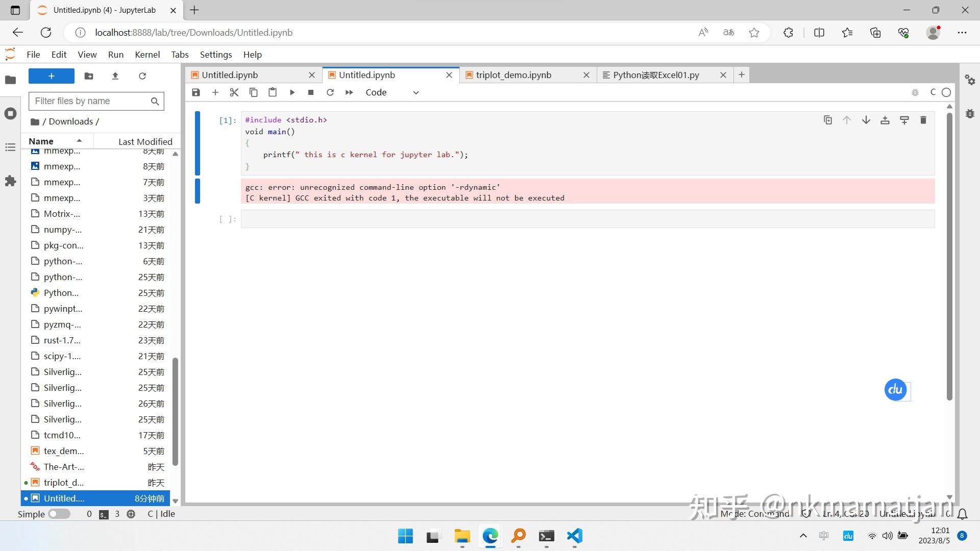Click the Name column sort arrow
The height and width of the screenshot is (551, 980).
point(79,141)
